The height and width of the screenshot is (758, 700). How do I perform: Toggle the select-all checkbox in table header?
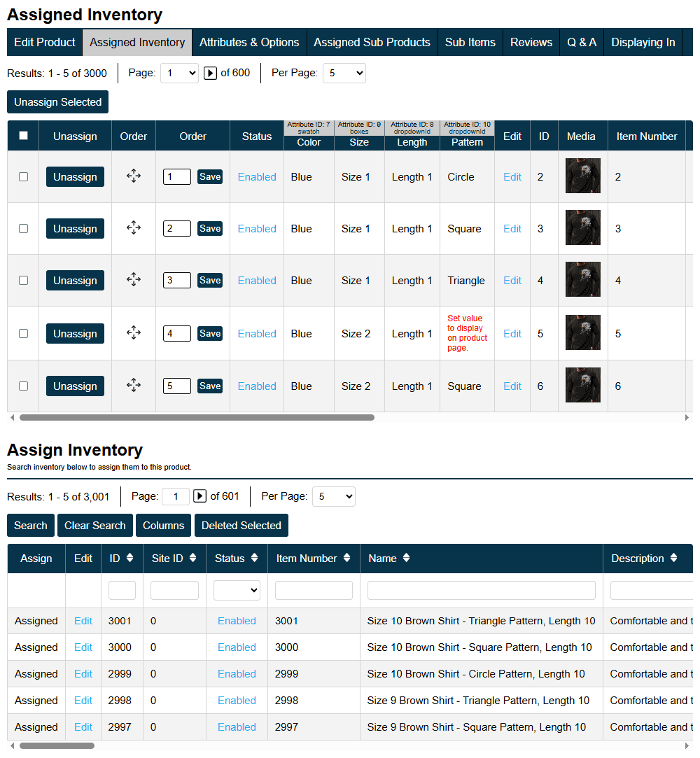[x=23, y=135]
